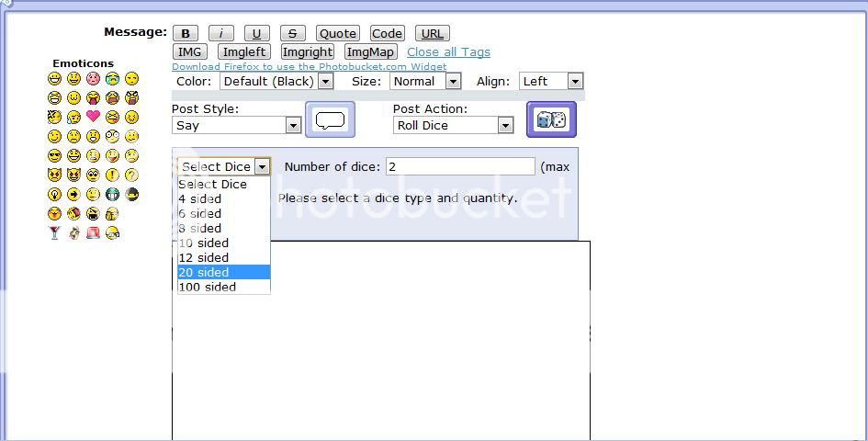Toggle underline formatting with U button

pos(257,33)
